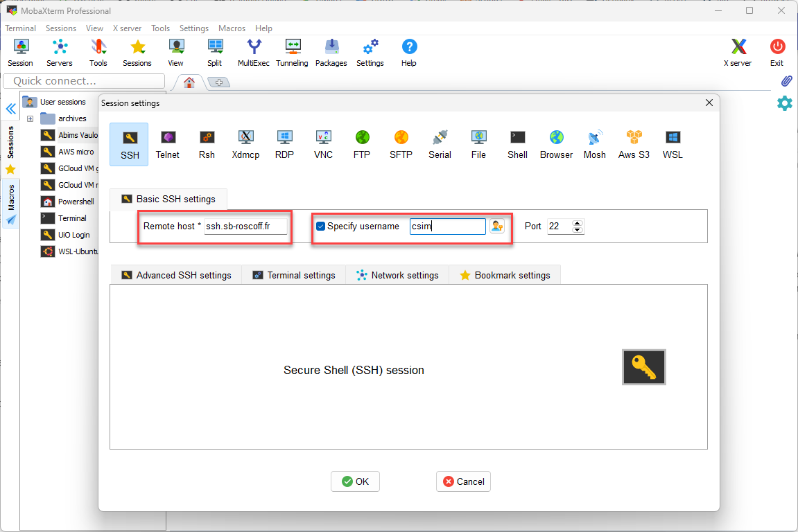
Task: Choose the SFTP session type
Action: pos(401,143)
